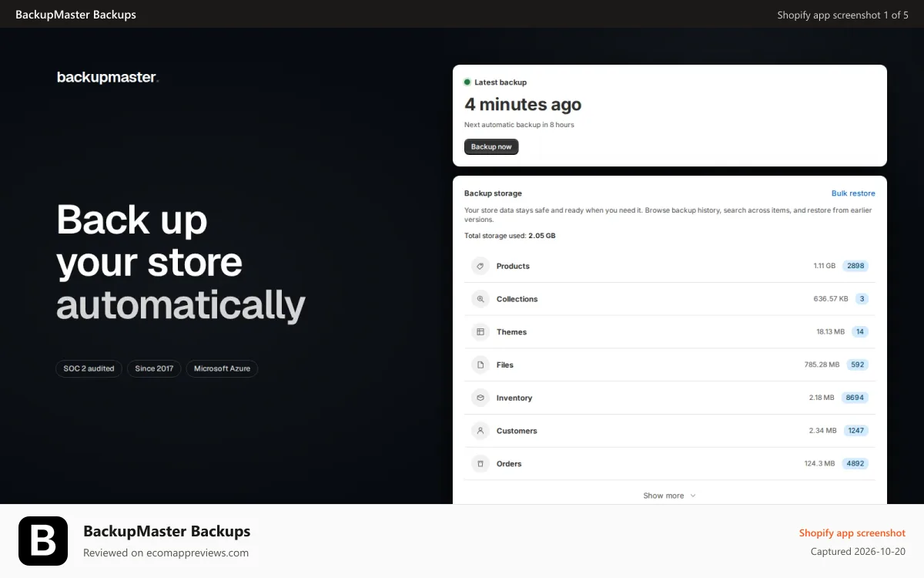Image resolution: width=924 pixels, height=578 pixels.
Task: Click the Collections search icon
Action: [x=480, y=299]
